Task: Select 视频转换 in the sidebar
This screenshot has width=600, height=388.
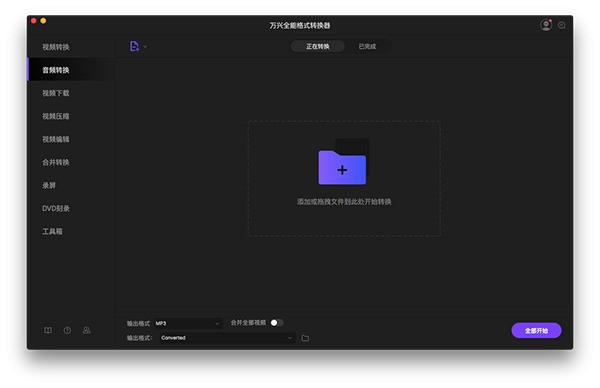Action: pos(56,47)
